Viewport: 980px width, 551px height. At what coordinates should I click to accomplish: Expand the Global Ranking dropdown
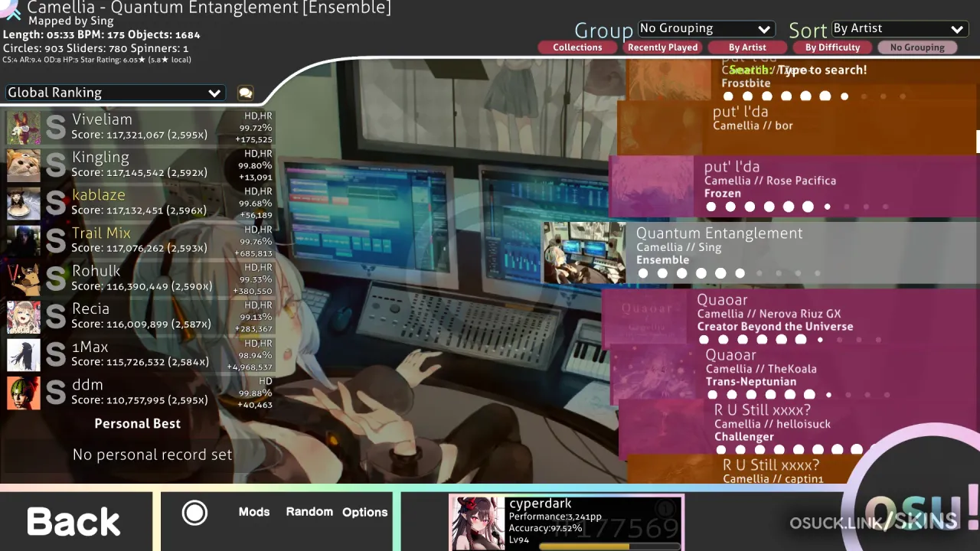click(115, 93)
